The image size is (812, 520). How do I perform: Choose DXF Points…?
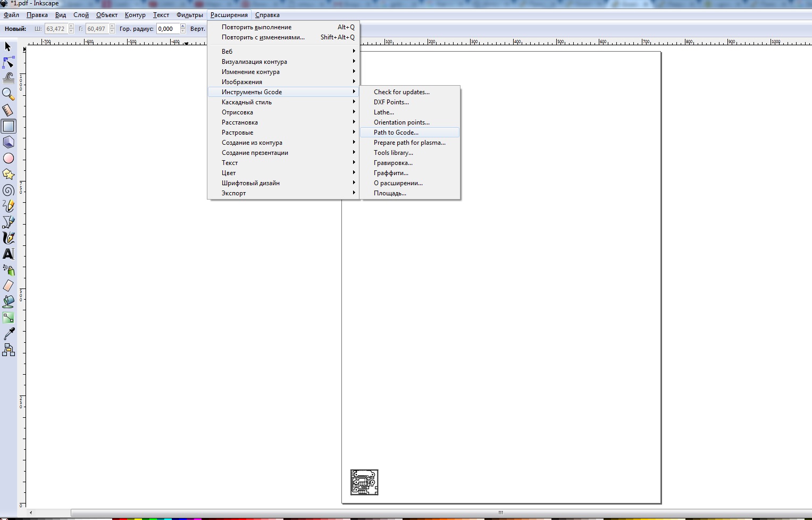(410, 102)
